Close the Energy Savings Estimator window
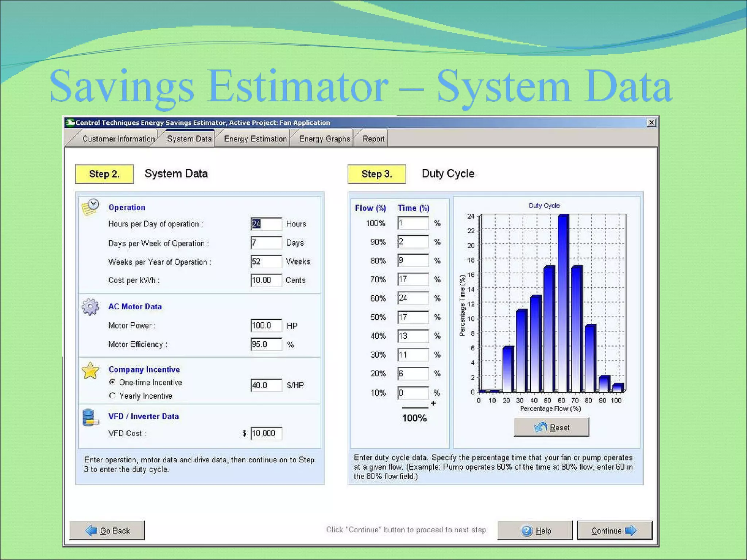Viewport: 747px width, 560px height. [x=651, y=122]
